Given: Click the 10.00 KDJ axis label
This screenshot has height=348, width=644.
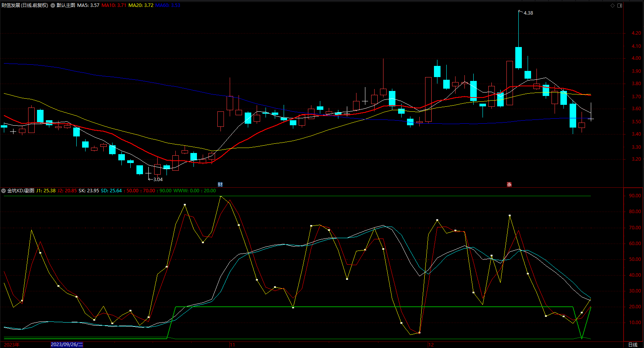Looking at the screenshot, I should [x=635, y=323].
